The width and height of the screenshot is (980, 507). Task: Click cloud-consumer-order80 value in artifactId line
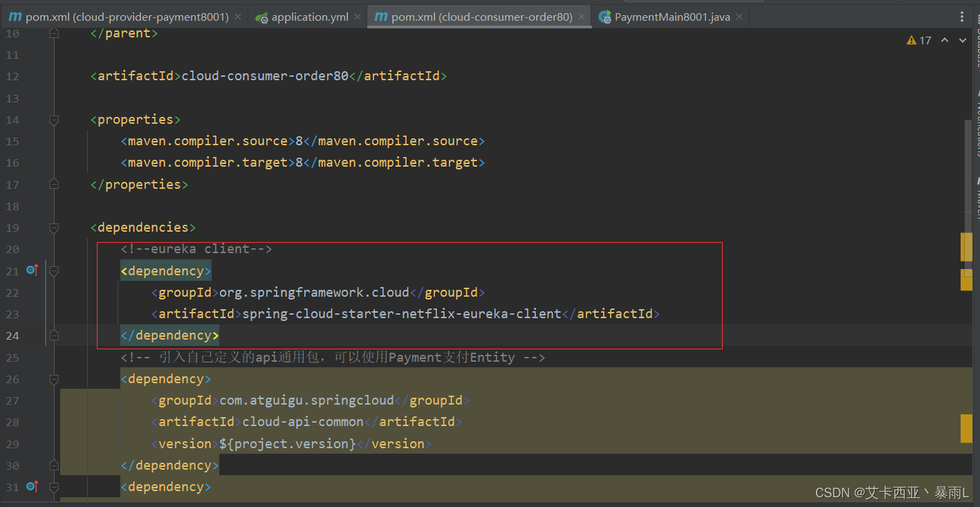(x=265, y=76)
